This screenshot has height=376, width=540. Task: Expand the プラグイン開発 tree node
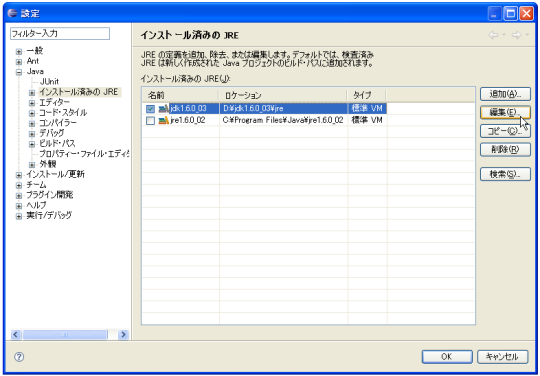(x=19, y=196)
